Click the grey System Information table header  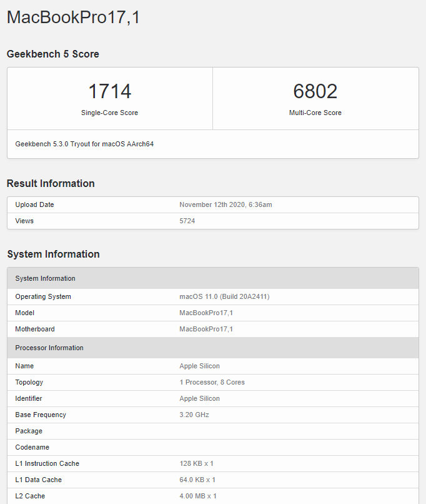click(x=213, y=278)
